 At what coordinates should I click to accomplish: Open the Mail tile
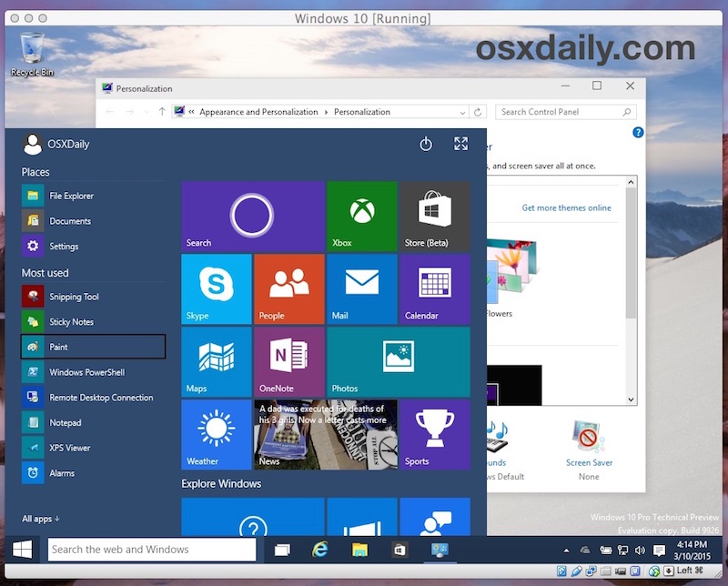(362, 288)
